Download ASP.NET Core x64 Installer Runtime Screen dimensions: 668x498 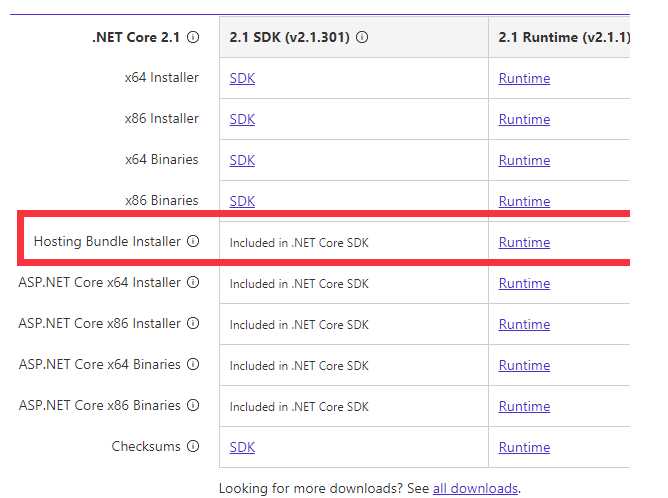[524, 283]
